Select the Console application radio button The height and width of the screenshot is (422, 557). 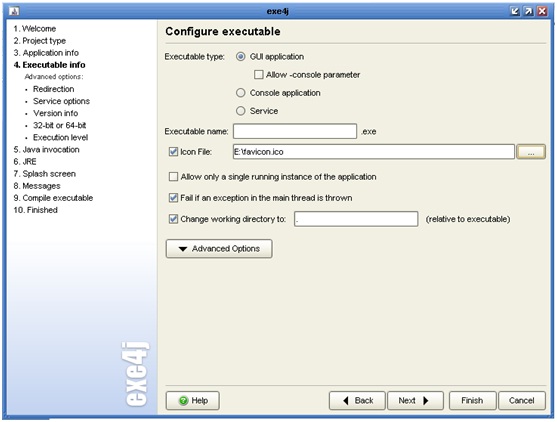241,93
